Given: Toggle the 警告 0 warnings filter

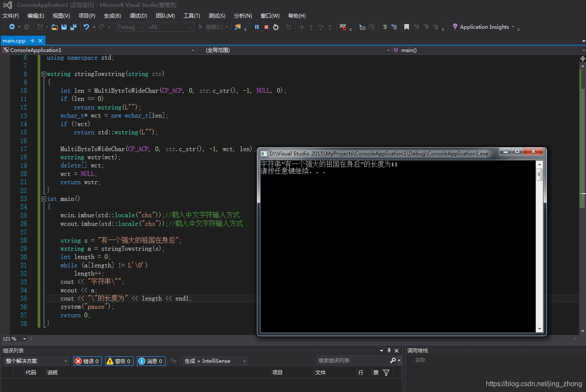Looking at the screenshot, I should (119, 361).
